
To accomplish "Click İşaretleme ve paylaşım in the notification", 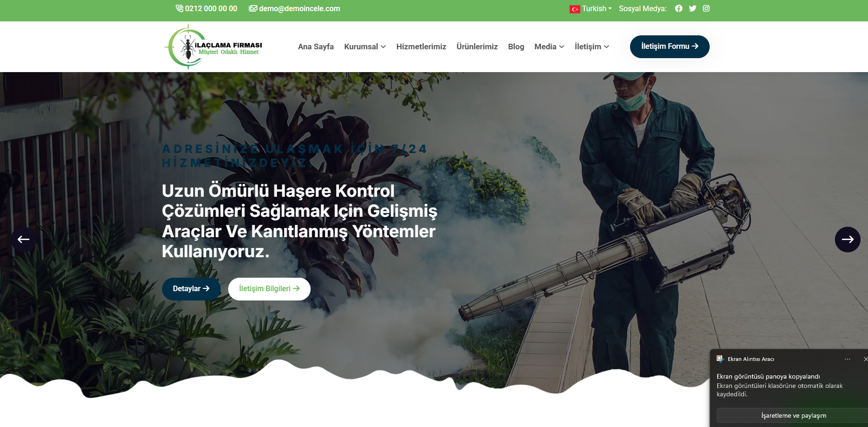I will (x=794, y=415).
